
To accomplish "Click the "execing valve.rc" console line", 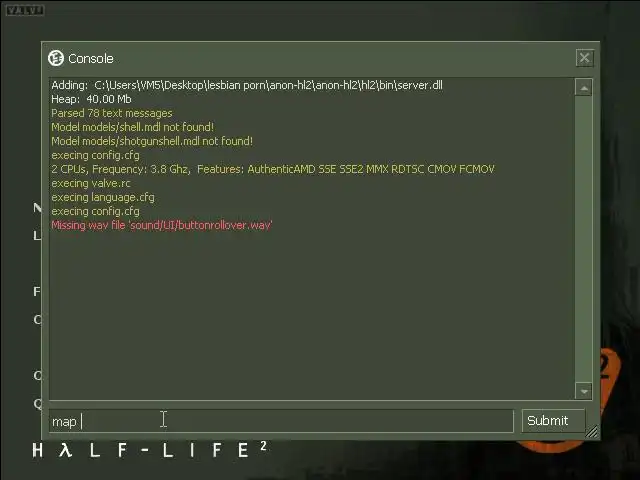I will click(91, 183).
